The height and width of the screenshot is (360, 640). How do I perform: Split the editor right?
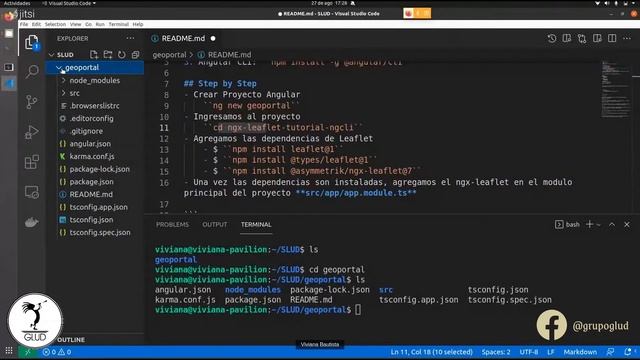(612, 38)
